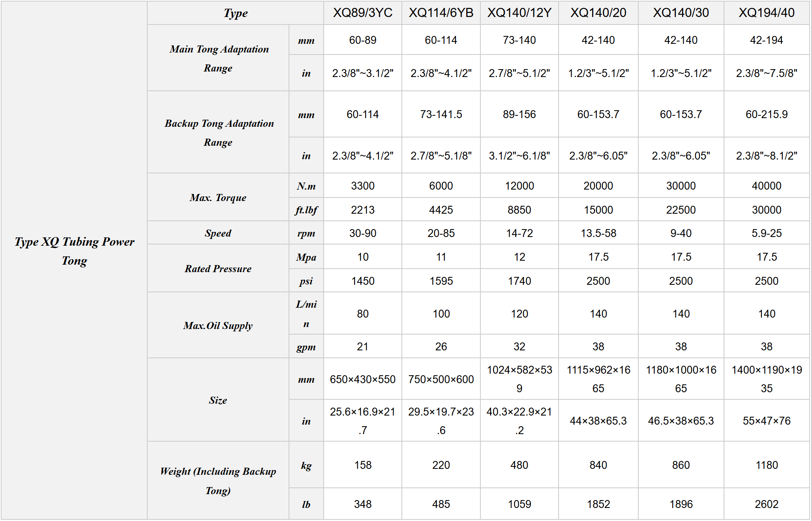Click the XQ89/3YC column header
812x521 pixels.
pyautogui.click(x=362, y=13)
